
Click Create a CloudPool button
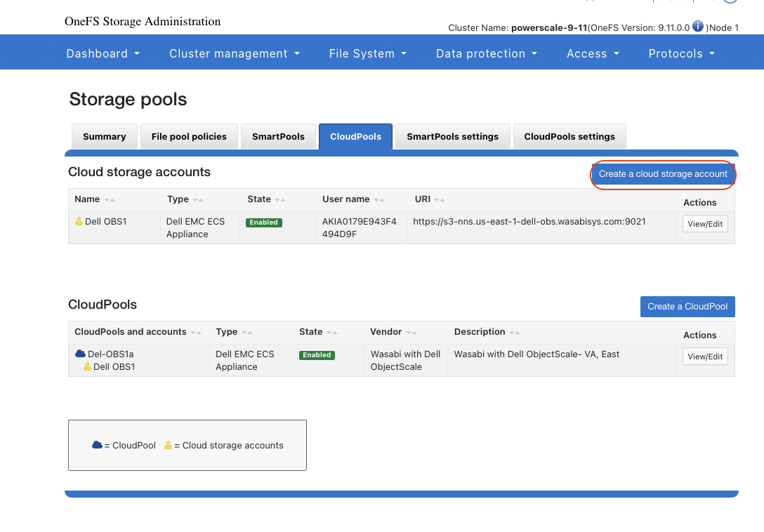tap(687, 307)
